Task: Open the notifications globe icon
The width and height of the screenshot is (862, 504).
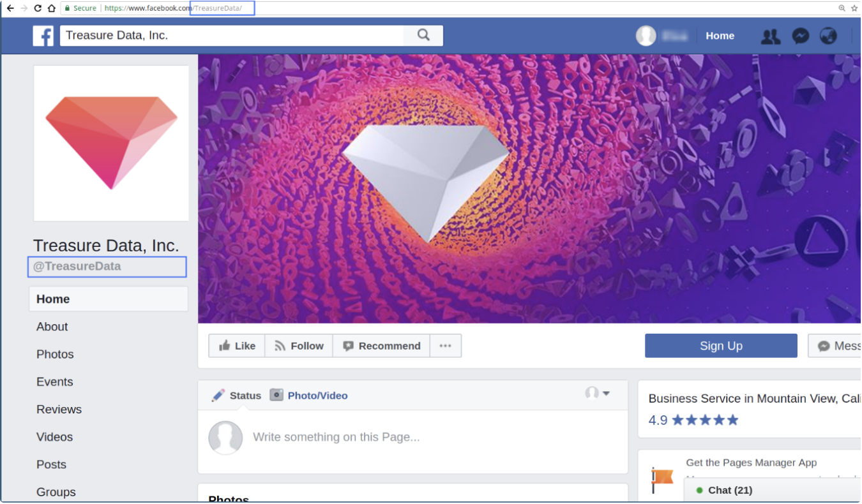Action: pyautogui.click(x=828, y=36)
